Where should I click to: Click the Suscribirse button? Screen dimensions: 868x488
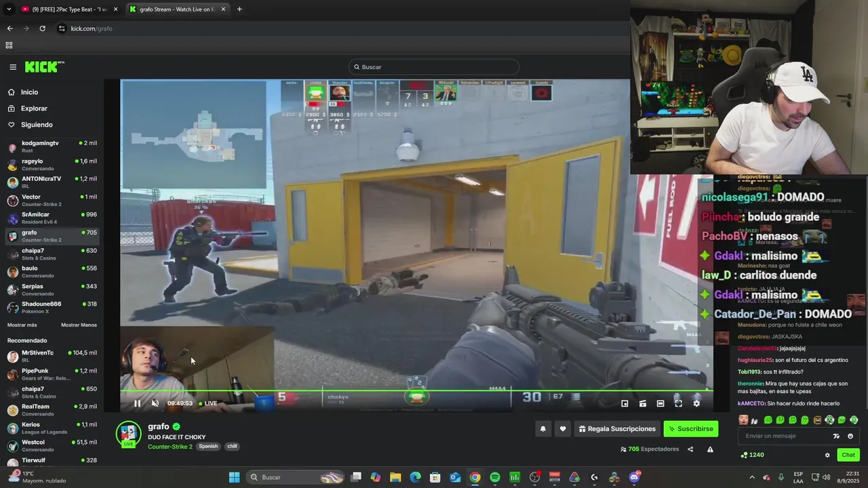690,429
